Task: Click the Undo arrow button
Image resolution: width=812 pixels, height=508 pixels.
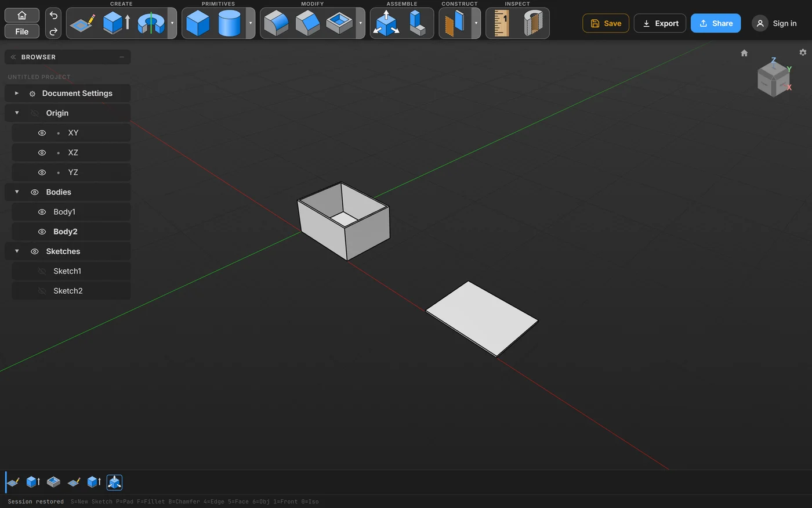Action: [x=53, y=16]
